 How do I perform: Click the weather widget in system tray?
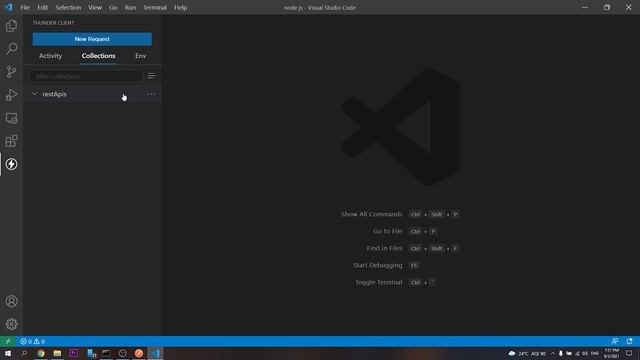point(527,353)
